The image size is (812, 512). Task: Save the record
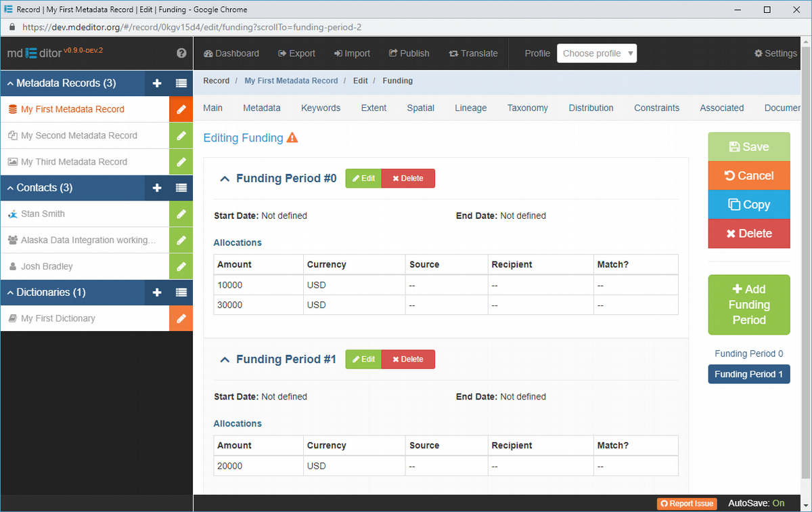(x=749, y=147)
